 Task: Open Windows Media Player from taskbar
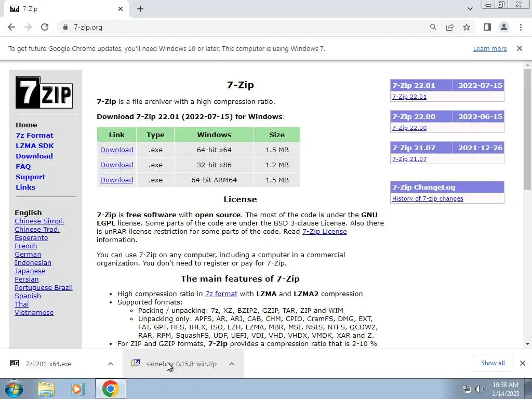(x=77, y=389)
